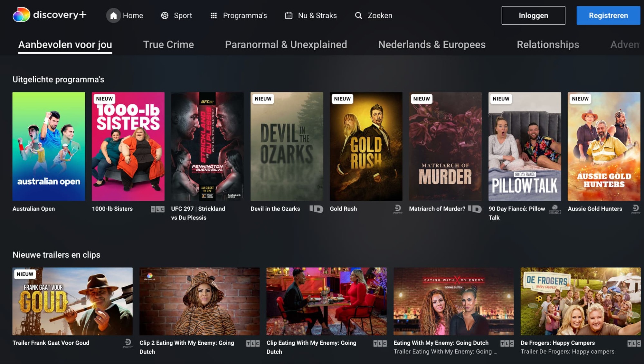Play the Eating With My Enemy trailer thumbnail
The height and width of the screenshot is (364, 644).
click(454, 301)
